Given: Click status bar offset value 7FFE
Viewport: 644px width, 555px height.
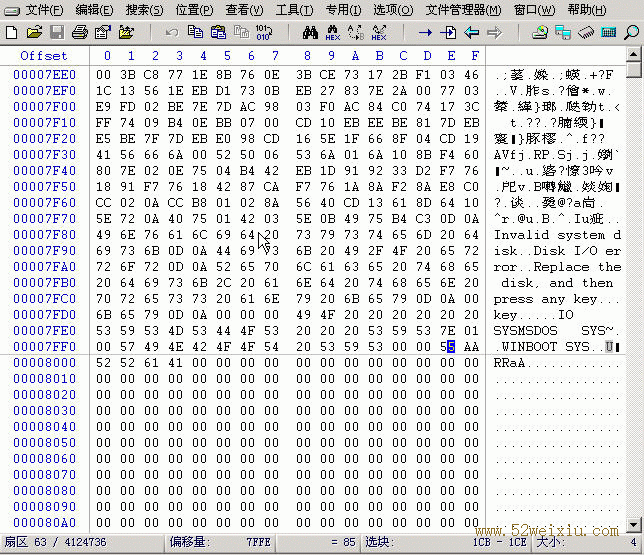Looking at the screenshot, I should [x=258, y=542].
